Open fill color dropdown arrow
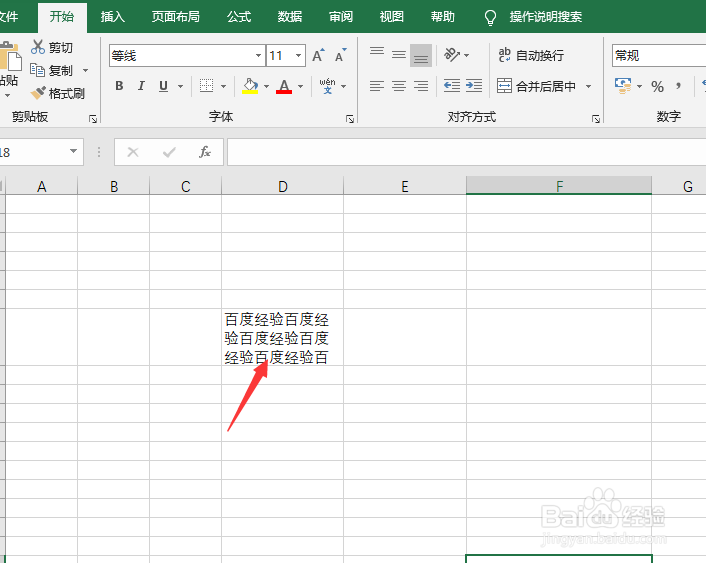 [267, 86]
